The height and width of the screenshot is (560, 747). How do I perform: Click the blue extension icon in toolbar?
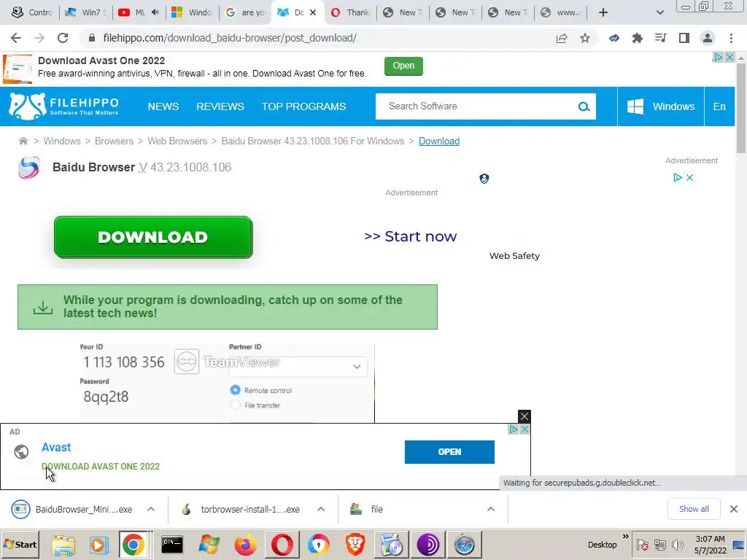(614, 38)
